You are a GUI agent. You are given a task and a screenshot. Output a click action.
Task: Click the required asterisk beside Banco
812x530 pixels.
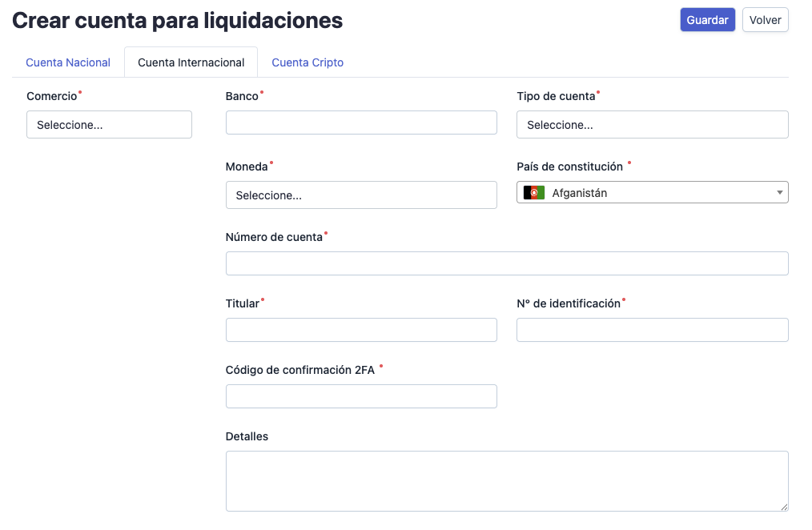pos(261,91)
